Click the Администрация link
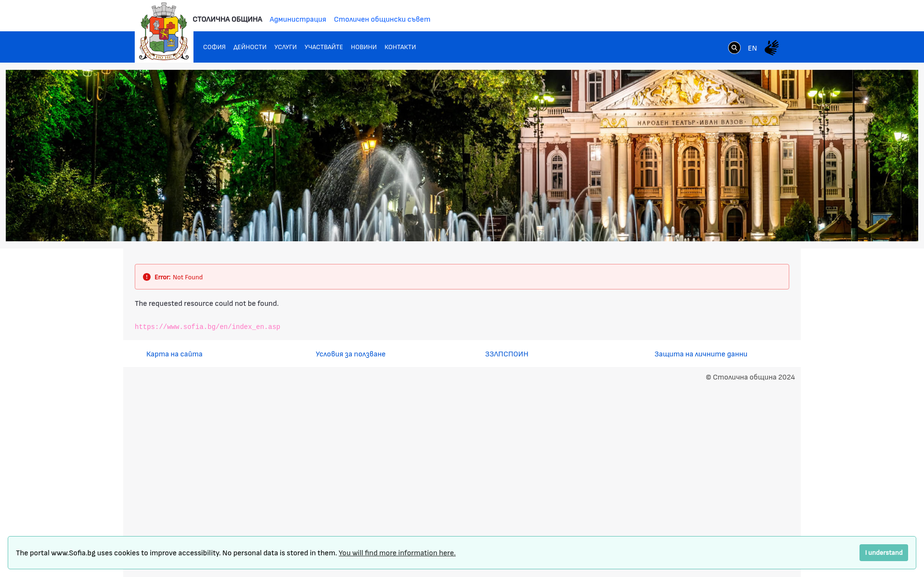Viewport: 924px width, 577px height. (x=297, y=19)
